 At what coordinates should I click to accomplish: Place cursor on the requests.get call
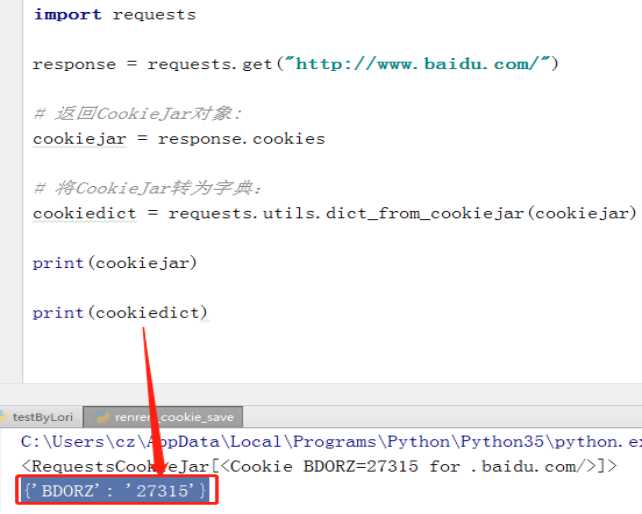pyautogui.click(x=210, y=64)
